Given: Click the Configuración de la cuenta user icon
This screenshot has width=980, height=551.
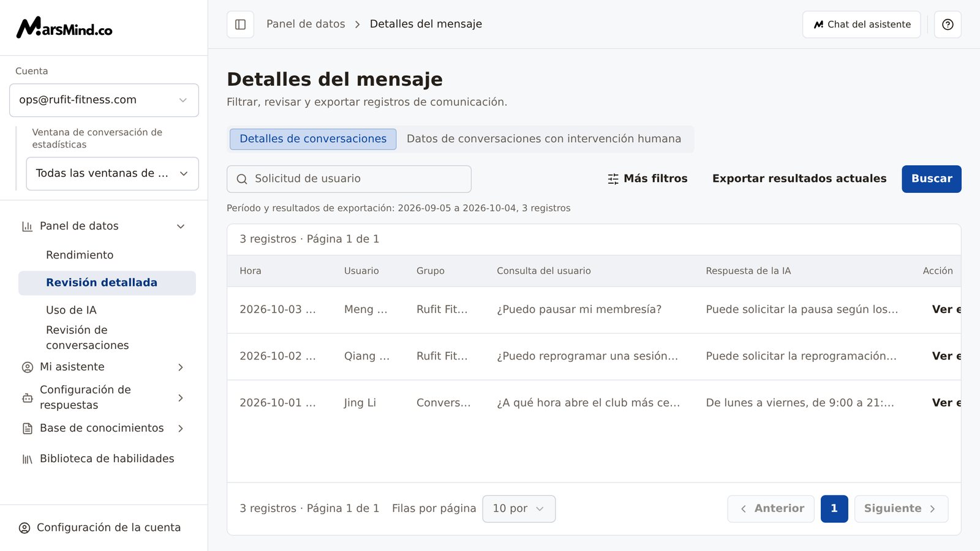Looking at the screenshot, I should 24,528.
